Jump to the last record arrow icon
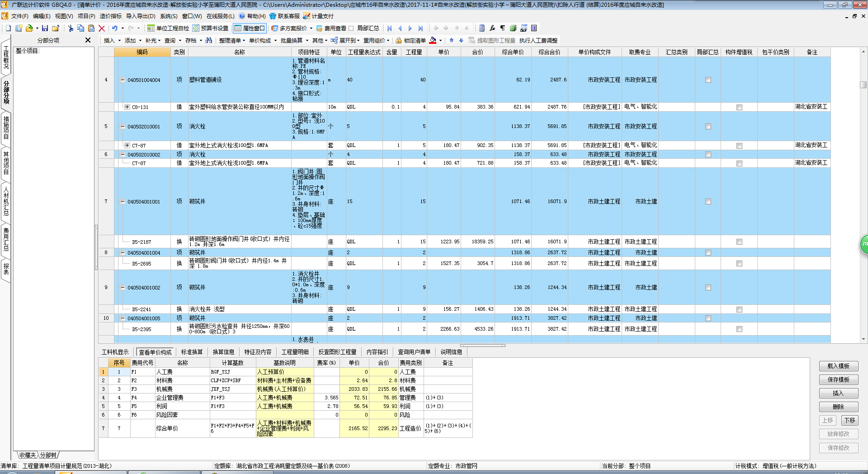 [x=420, y=28]
